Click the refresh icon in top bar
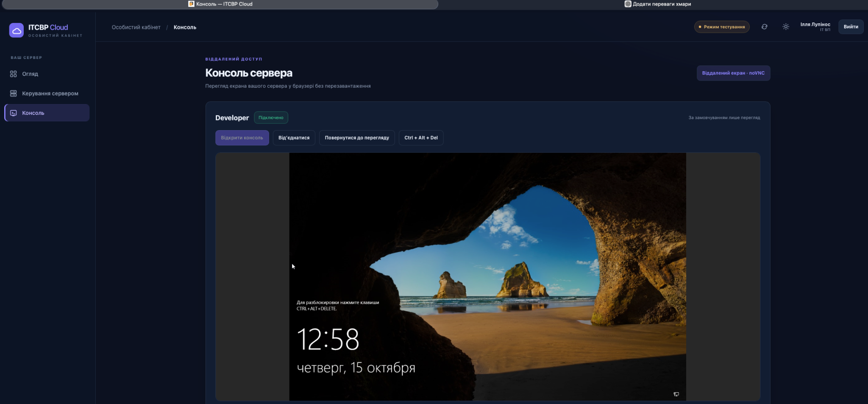Viewport: 868px width, 404px height. coord(764,27)
